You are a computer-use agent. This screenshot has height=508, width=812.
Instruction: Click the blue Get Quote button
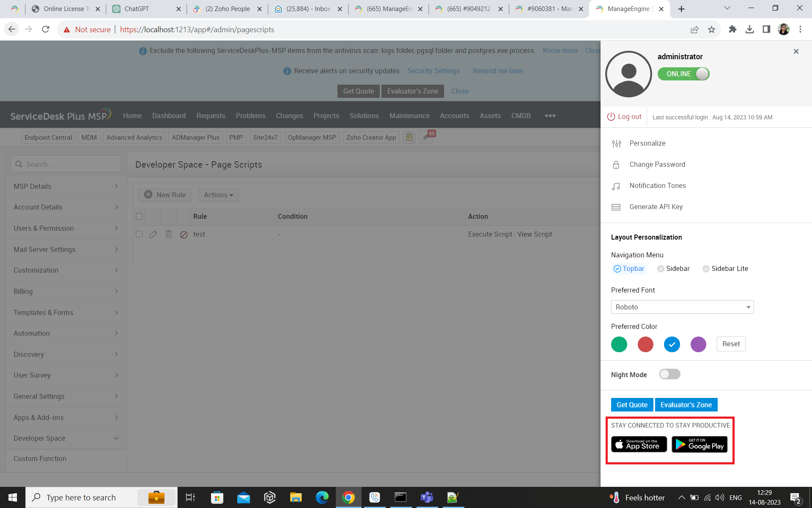coord(632,405)
